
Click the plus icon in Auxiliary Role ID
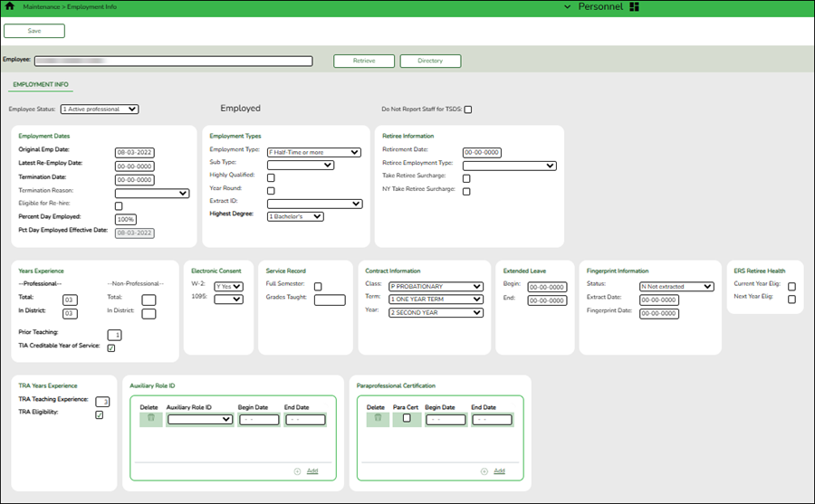click(x=297, y=471)
